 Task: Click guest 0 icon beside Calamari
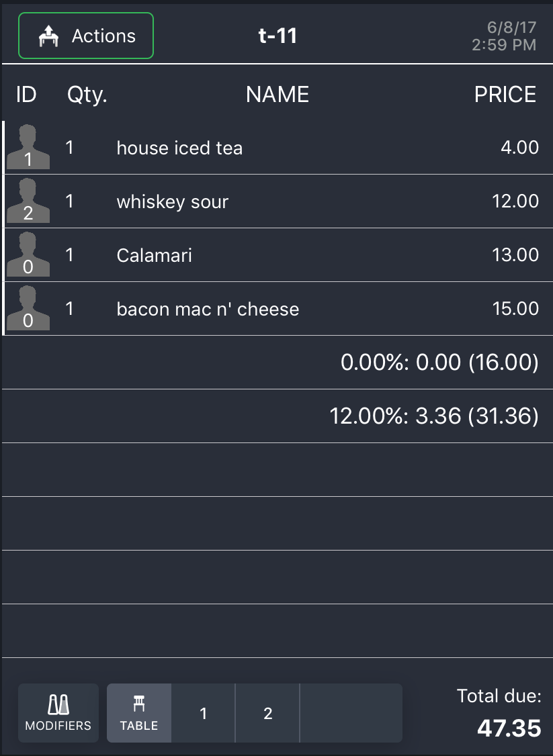[28, 254]
